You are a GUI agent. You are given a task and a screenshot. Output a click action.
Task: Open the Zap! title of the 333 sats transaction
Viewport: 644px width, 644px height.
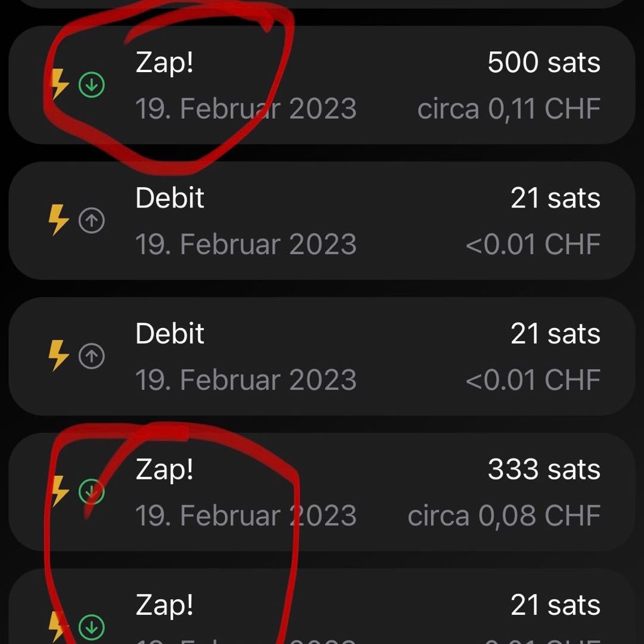165,470
